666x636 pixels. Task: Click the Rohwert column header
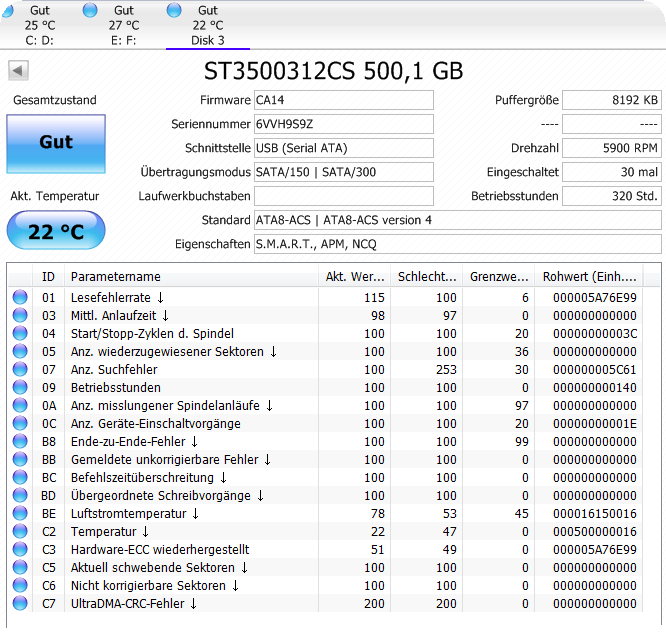click(x=588, y=276)
